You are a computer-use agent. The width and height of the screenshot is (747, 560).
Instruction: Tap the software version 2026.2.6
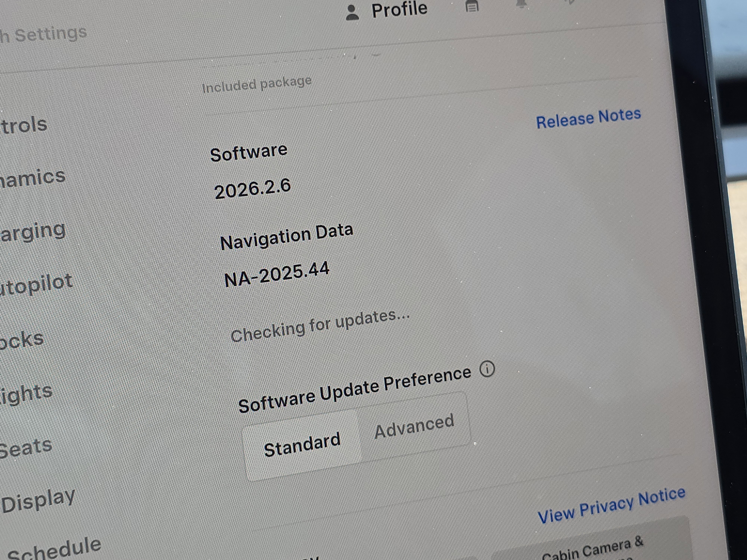tap(253, 189)
